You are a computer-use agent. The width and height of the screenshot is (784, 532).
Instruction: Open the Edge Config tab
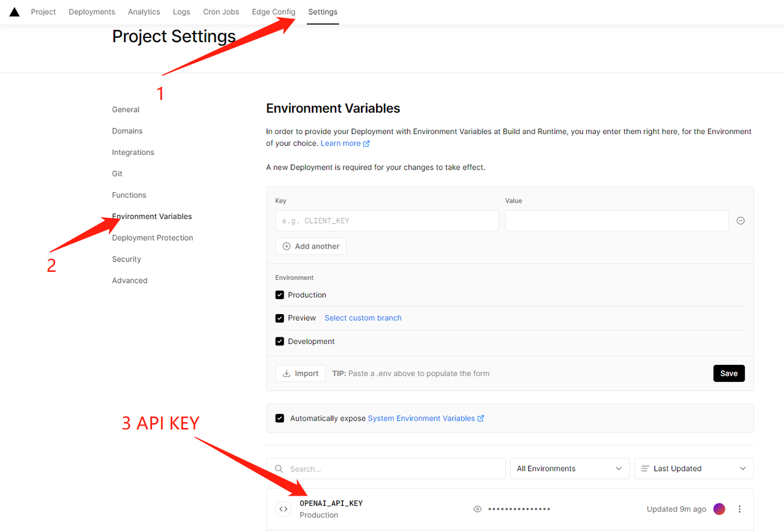click(273, 12)
